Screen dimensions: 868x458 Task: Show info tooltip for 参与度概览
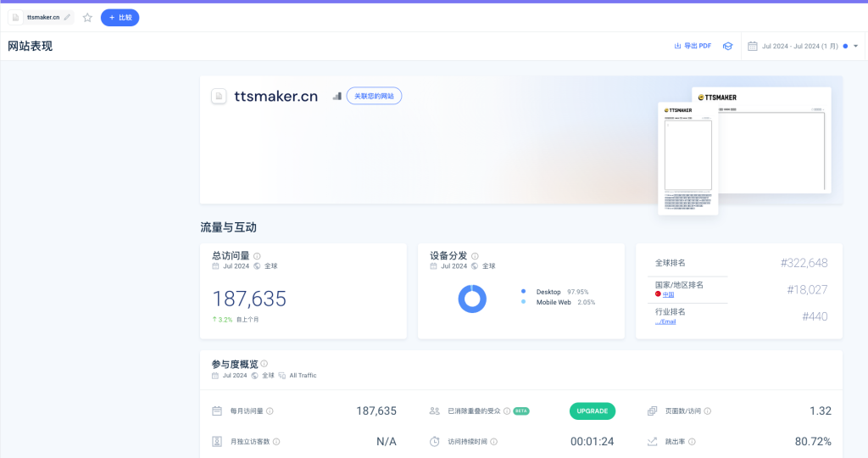coord(264,364)
